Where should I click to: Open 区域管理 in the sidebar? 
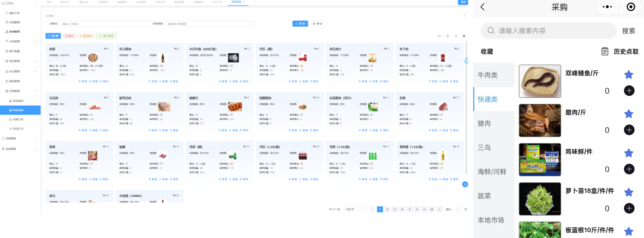point(15,22)
